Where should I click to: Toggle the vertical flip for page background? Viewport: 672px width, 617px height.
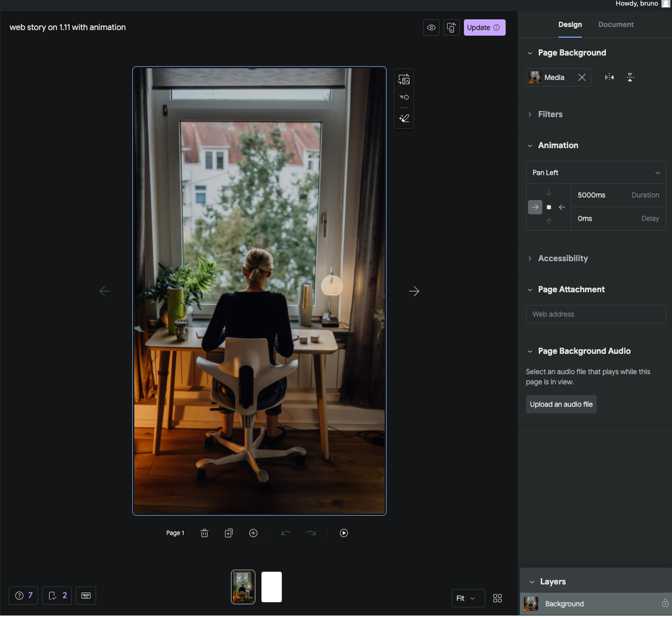(x=631, y=77)
